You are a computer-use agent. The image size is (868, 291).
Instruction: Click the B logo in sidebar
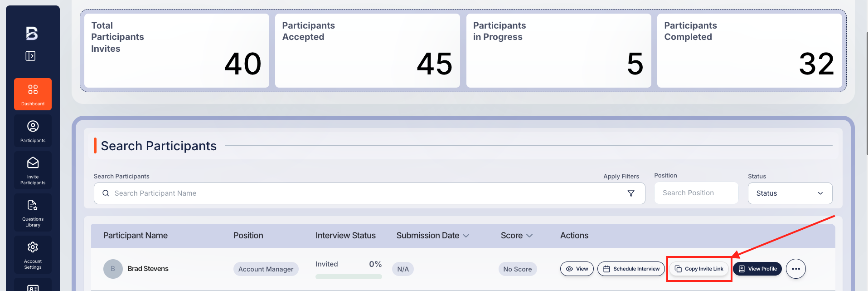32,33
